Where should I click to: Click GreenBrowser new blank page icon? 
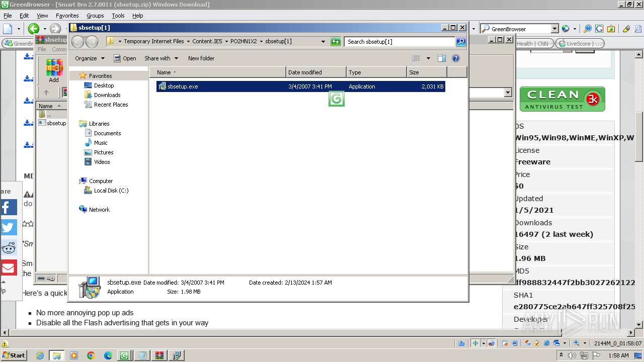(8, 29)
